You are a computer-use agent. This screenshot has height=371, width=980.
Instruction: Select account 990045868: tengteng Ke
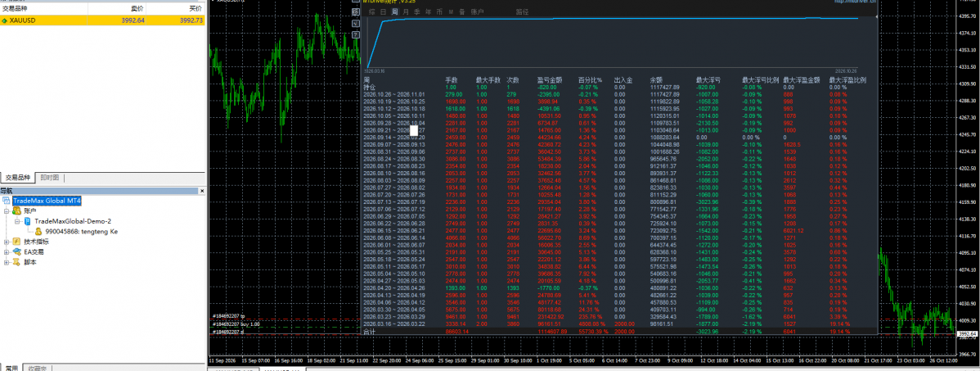pos(81,232)
